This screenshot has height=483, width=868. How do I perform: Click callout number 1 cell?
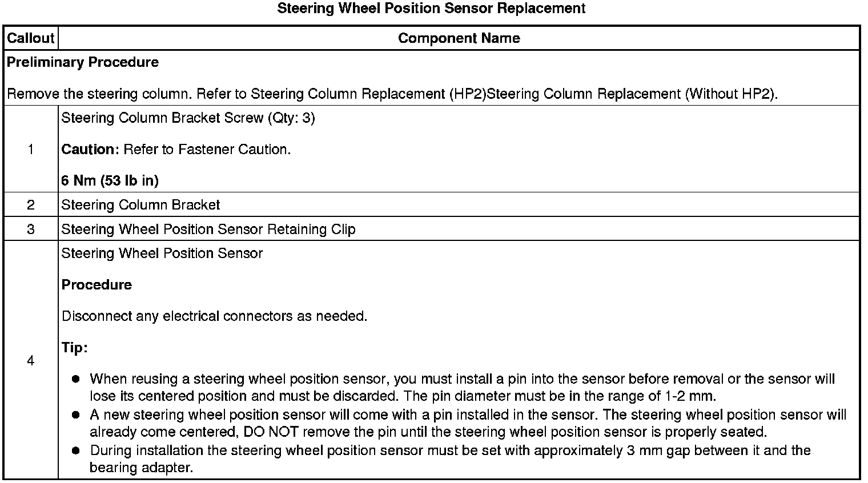tap(30, 150)
